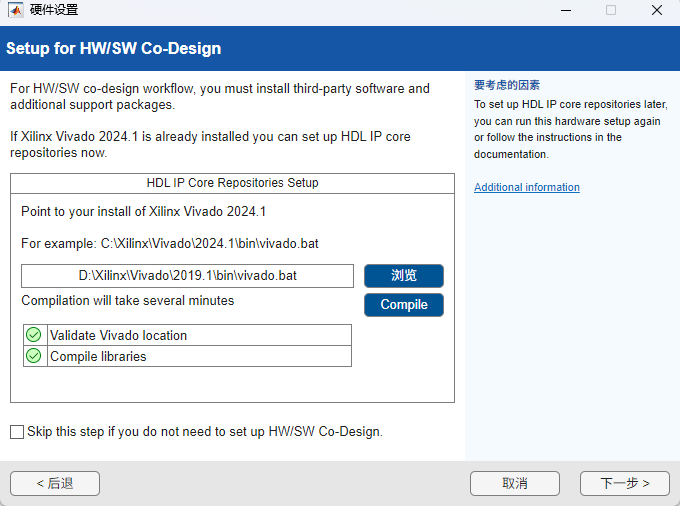
Task: Click the green check next to Validate Vivado location
Action: pyautogui.click(x=33, y=335)
